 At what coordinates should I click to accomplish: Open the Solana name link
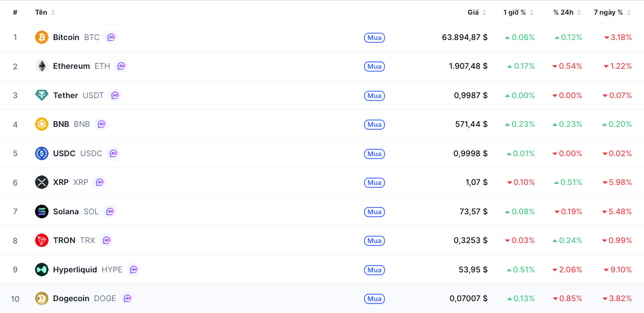tap(65, 211)
